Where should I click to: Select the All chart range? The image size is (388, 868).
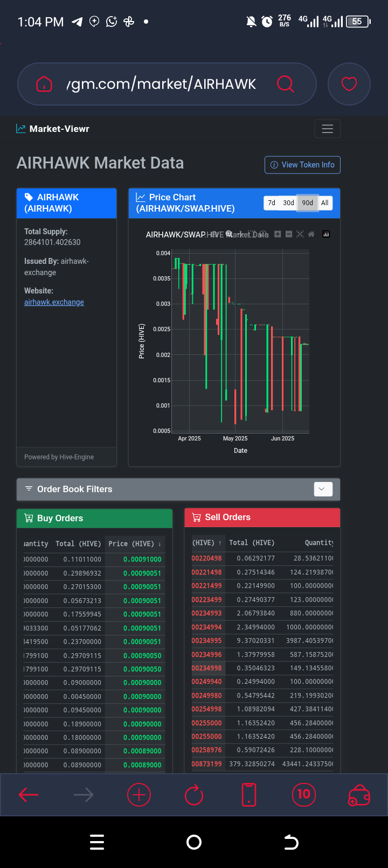(325, 203)
